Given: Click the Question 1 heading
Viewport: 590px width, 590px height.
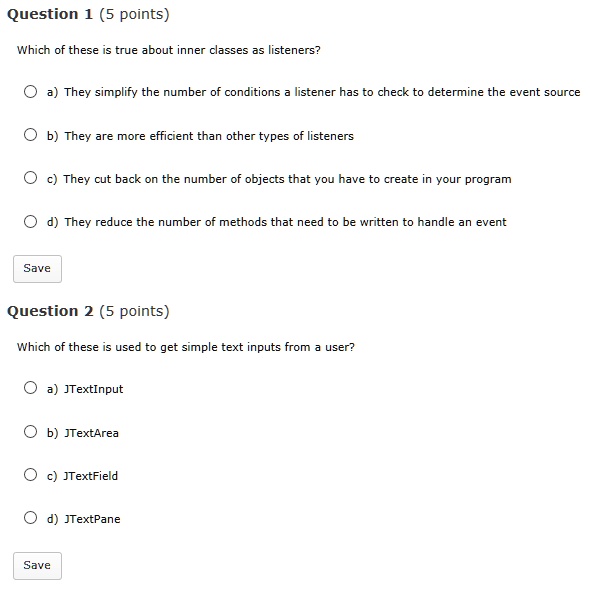Looking at the screenshot, I should pyautogui.click(x=88, y=14).
